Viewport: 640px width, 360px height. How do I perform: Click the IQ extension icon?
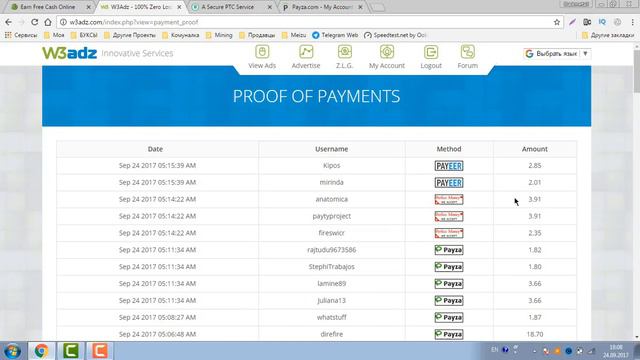point(602,22)
